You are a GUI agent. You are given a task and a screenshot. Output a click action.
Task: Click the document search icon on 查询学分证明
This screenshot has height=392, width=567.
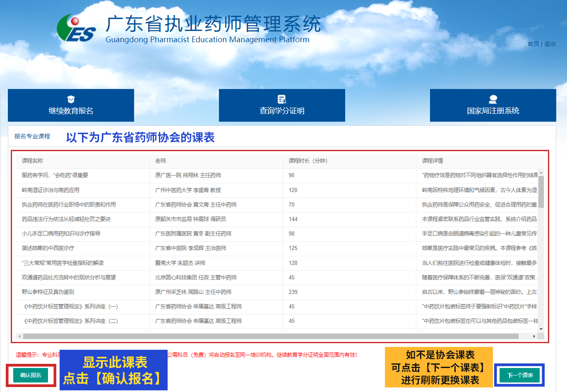click(282, 99)
